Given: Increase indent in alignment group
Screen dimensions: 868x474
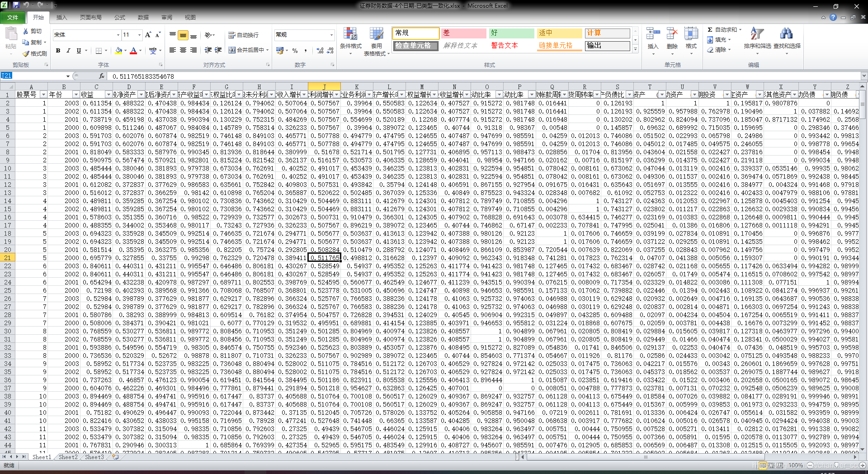Looking at the screenshot, I should (218, 50).
